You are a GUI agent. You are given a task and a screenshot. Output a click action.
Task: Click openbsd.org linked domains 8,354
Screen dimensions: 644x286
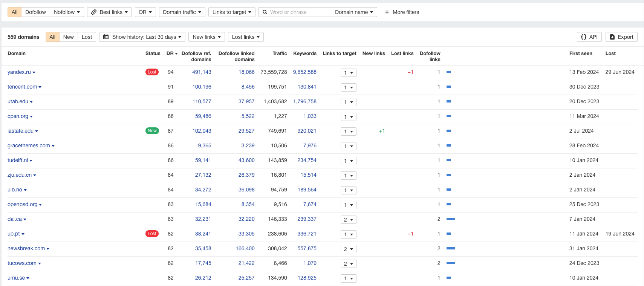coord(248,204)
